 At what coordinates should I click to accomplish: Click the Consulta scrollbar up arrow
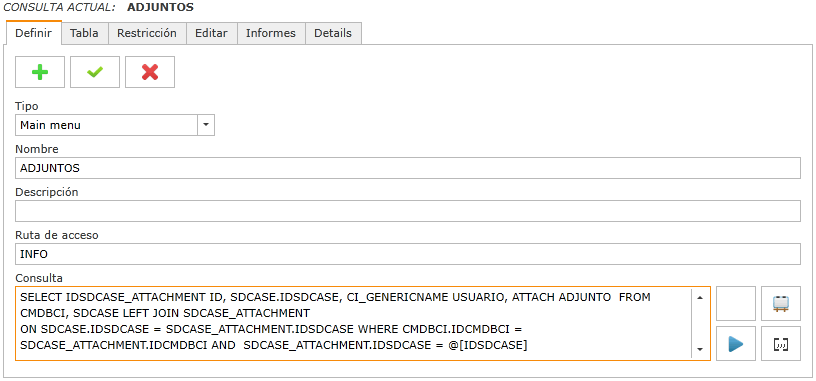click(700, 297)
